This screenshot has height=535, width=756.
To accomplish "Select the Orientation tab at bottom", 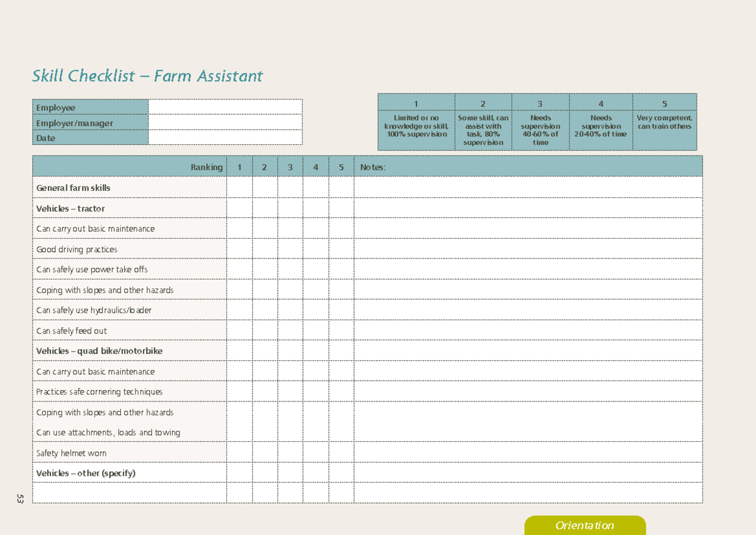I will [585, 525].
